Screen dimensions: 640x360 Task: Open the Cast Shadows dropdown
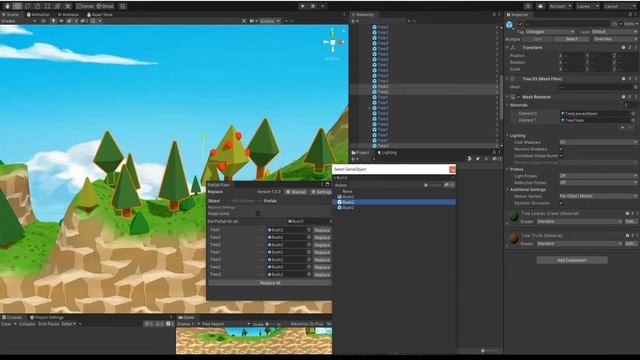pos(598,142)
